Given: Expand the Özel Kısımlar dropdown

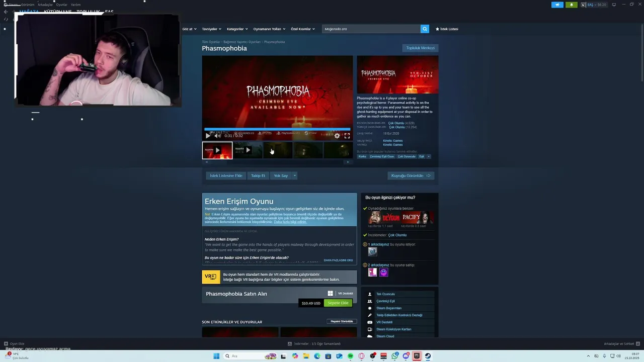Looking at the screenshot, I should [x=303, y=29].
